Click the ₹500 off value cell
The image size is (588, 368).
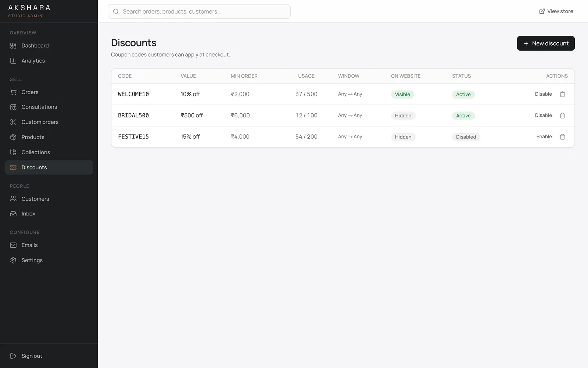point(192,116)
